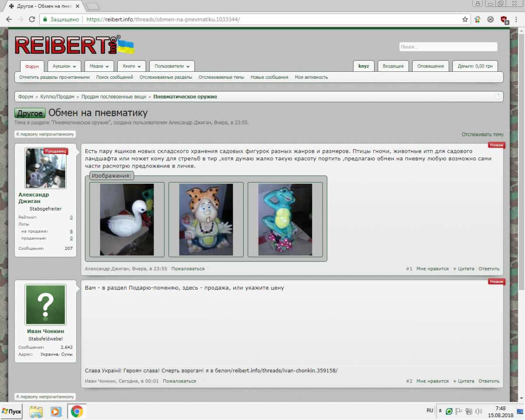
Task: Click the Куплю/Продам breadcrumb
Action: click(x=57, y=97)
